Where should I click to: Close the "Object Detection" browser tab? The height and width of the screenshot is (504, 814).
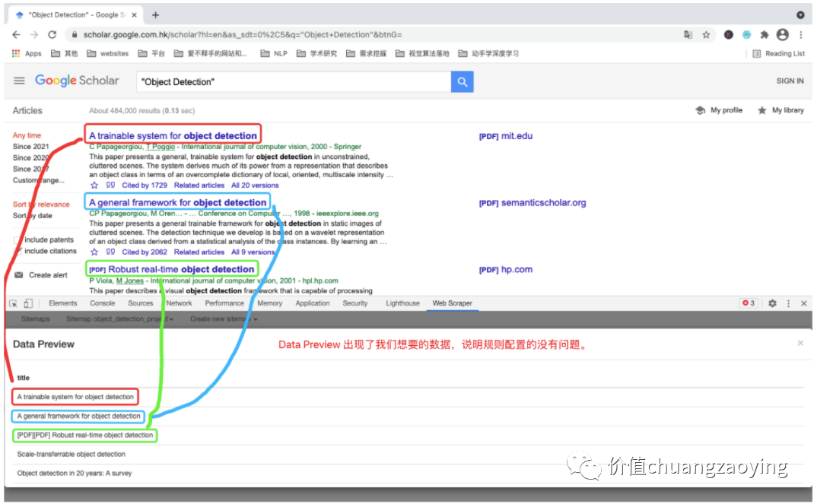click(x=135, y=15)
